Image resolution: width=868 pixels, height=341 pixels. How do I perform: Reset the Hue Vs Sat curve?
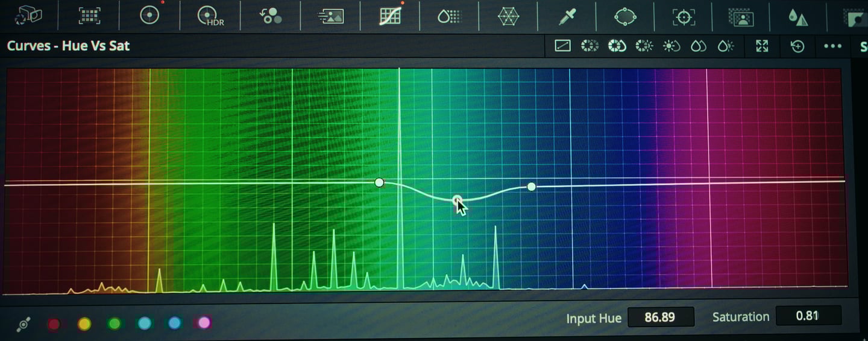[x=797, y=46]
